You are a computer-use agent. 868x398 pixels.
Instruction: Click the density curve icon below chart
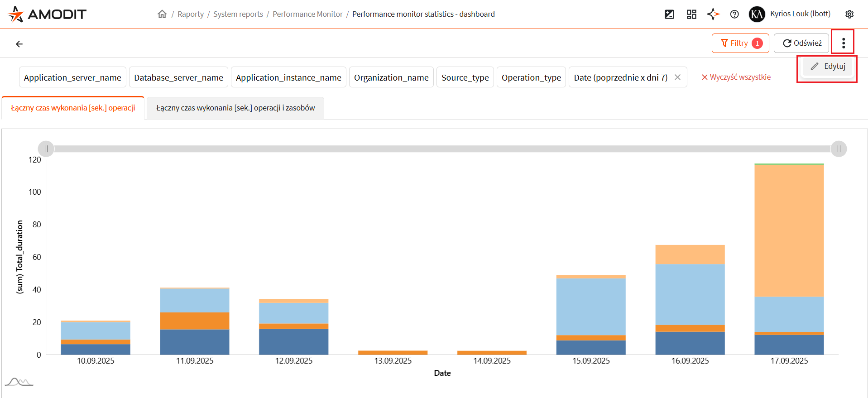[x=19, y=382]
